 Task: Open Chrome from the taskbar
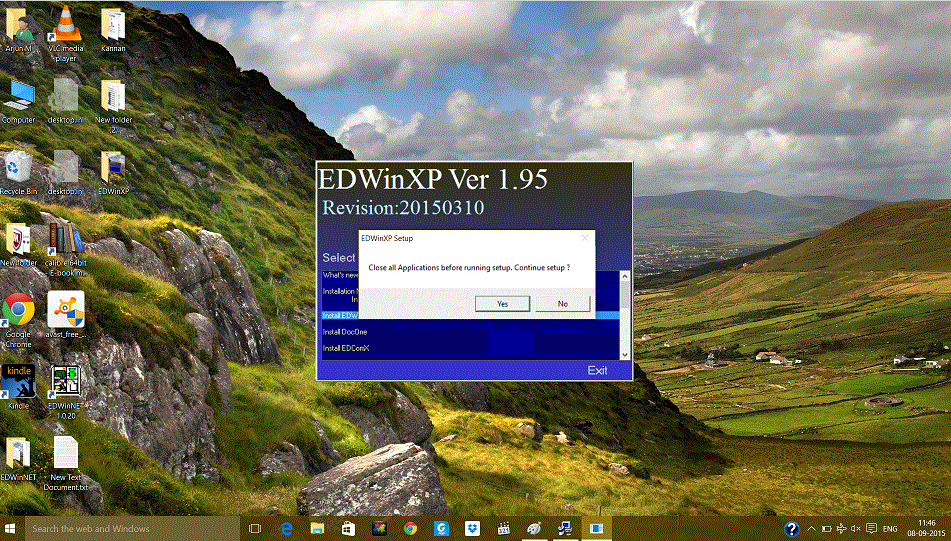coord(410,528)
